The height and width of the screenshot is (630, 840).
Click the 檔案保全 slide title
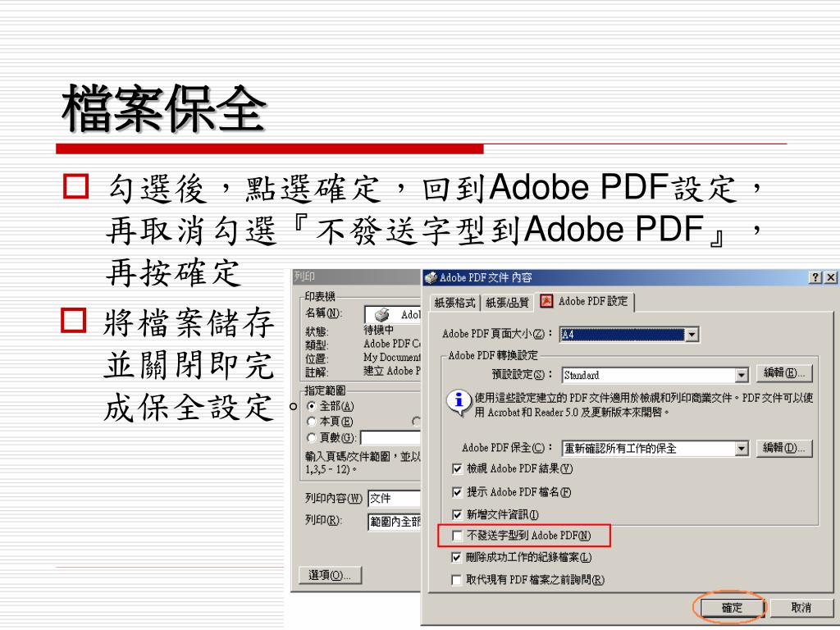click(x=164, y=109)
